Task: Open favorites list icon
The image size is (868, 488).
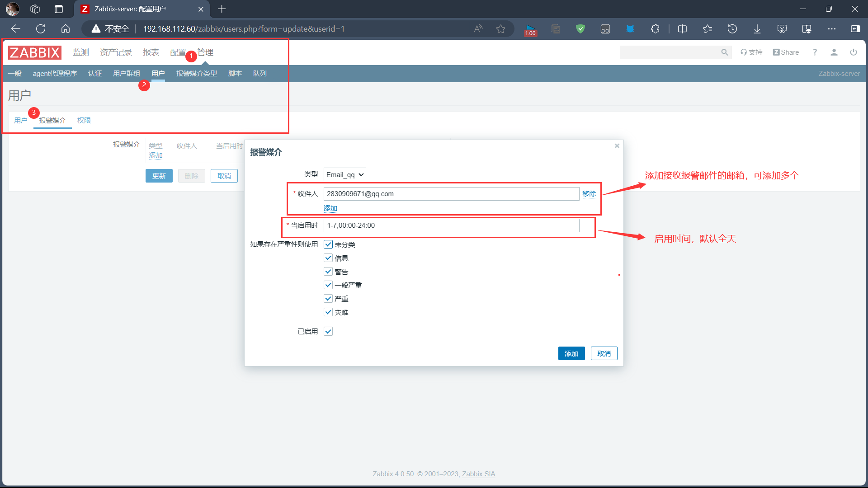Action: tap(708, 29)
